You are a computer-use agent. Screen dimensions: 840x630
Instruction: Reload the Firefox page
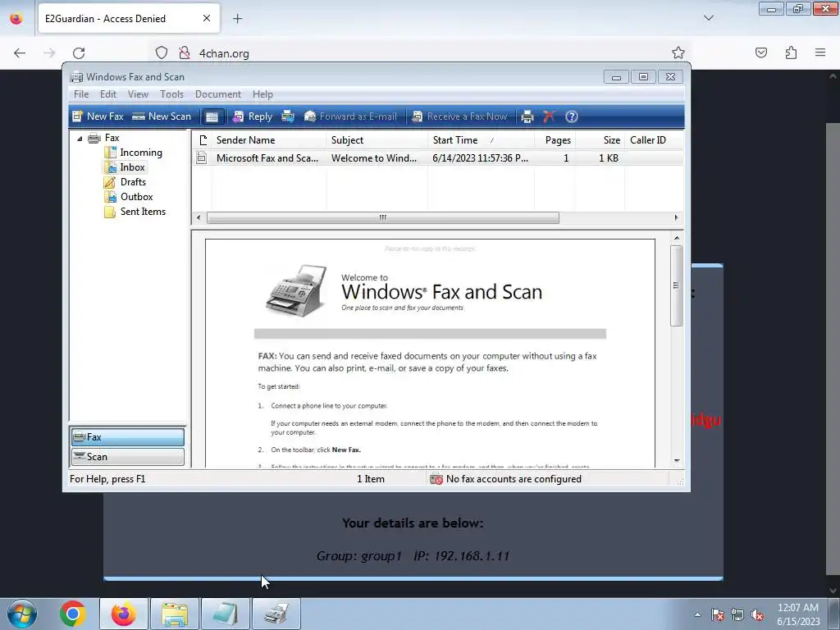tap(79, 53)
